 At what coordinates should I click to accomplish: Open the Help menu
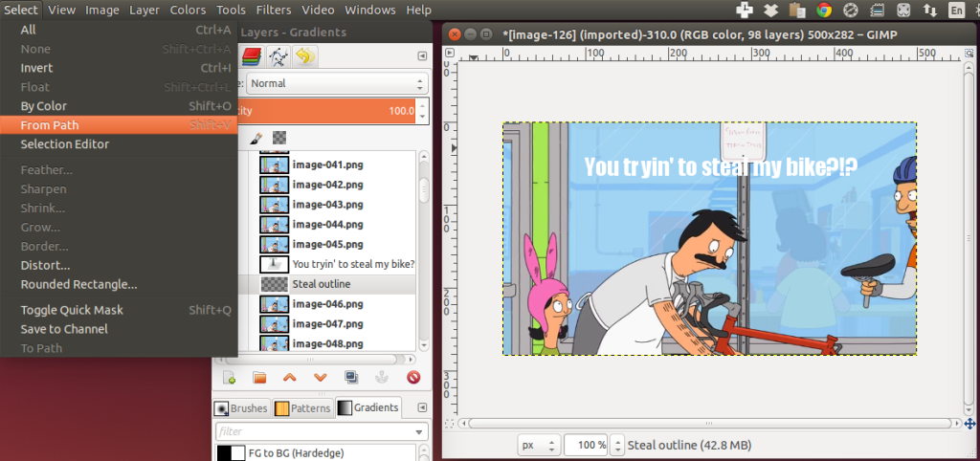point(418,10)
